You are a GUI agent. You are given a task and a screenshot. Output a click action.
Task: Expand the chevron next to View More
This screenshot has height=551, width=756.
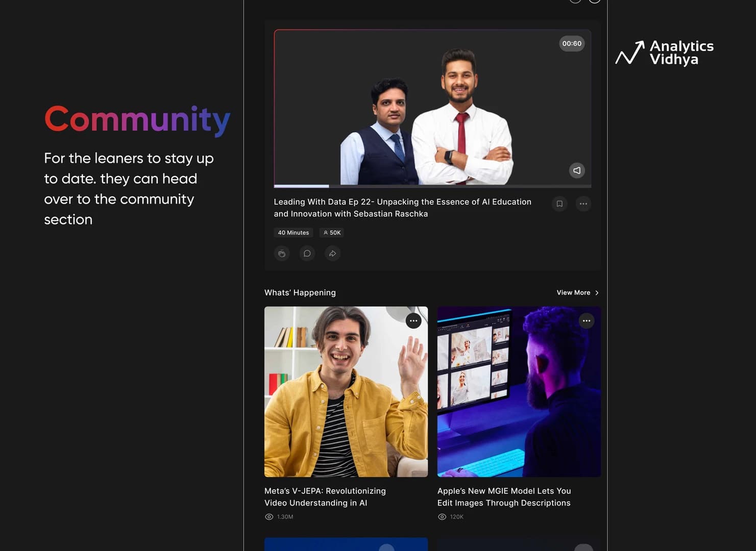597,293
